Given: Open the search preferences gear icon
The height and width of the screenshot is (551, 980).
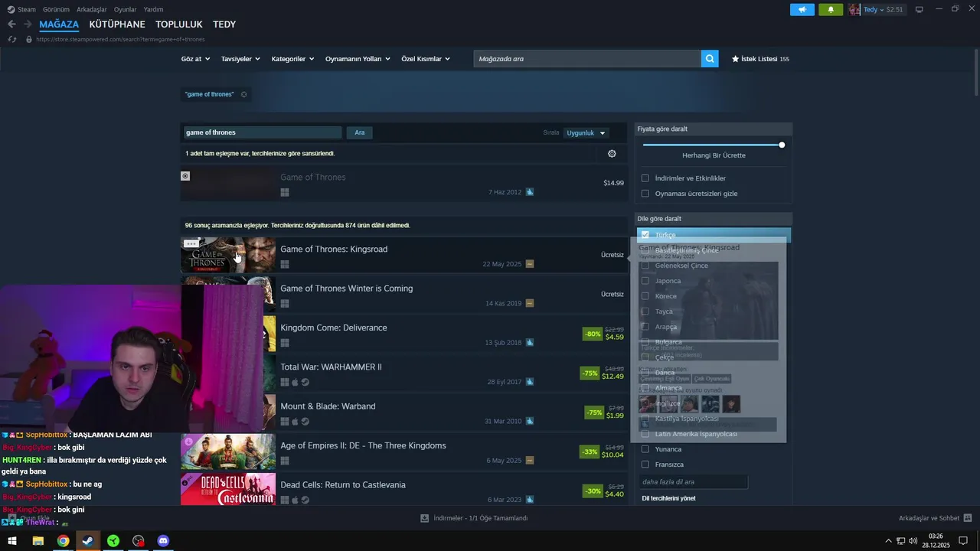Looking at the screenshot, I should [x=612, y=154].
